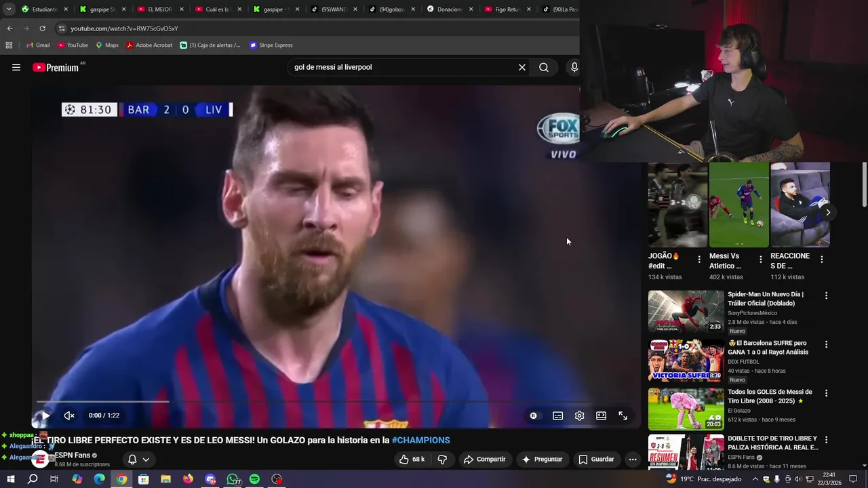The image size is (868, 488).
Task: Open options for REACCIONES DE short
Action: pos(821,259)
